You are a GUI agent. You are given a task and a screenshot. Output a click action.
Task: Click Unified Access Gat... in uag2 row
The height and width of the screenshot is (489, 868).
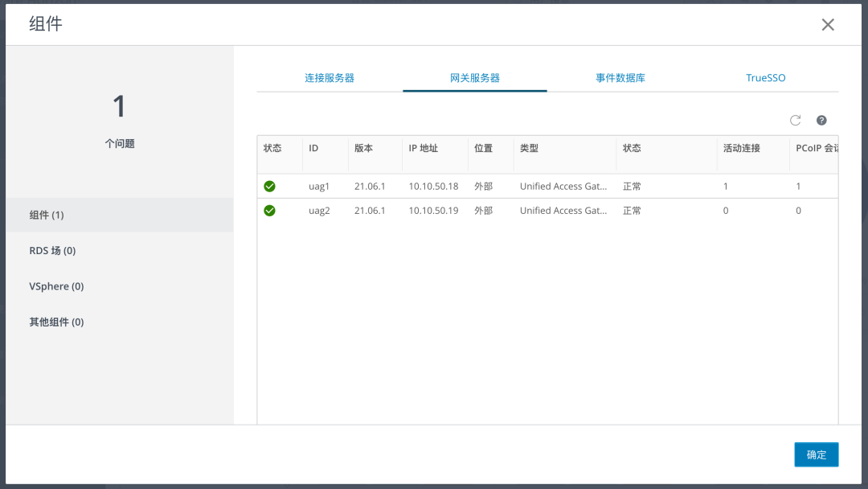coord(563,211)
